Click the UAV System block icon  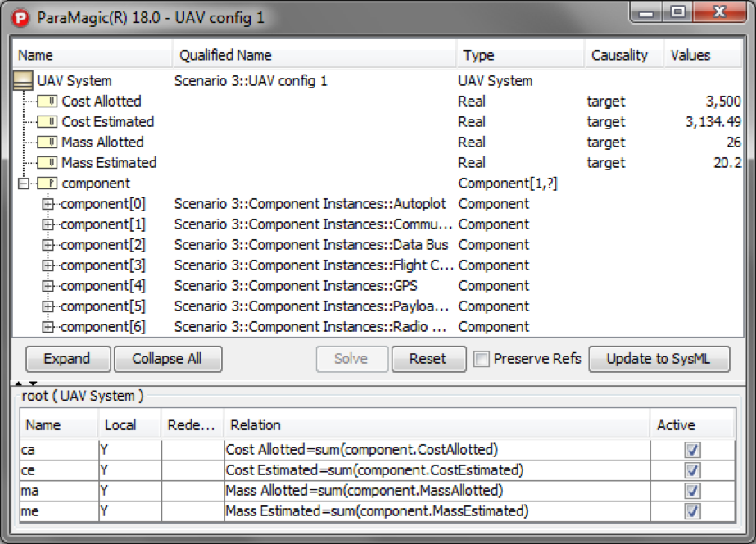pyautogui.click(x=25, y=80)
